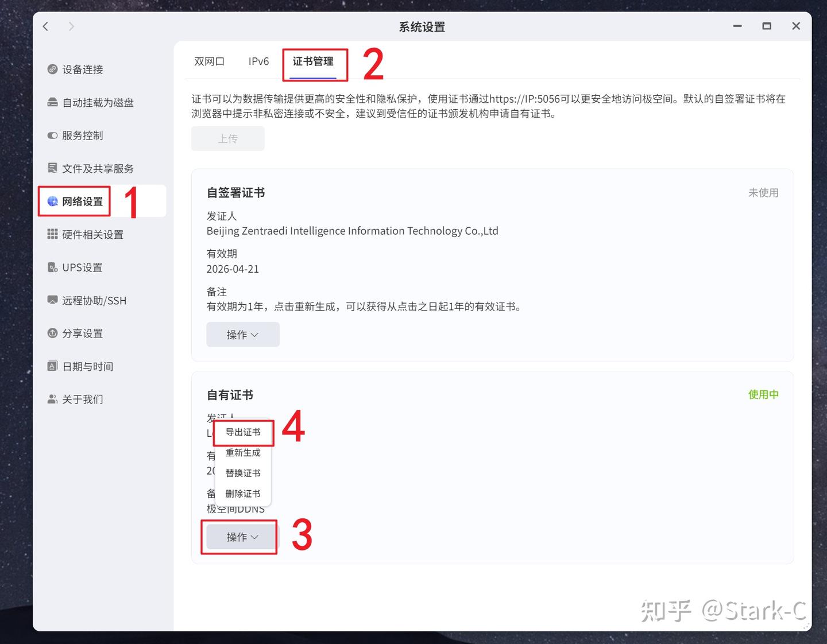The width and height of the screenshot is (827, 644).
Task: Open the 操作 dropdown under 自有证书
Action: click(239, 537)
